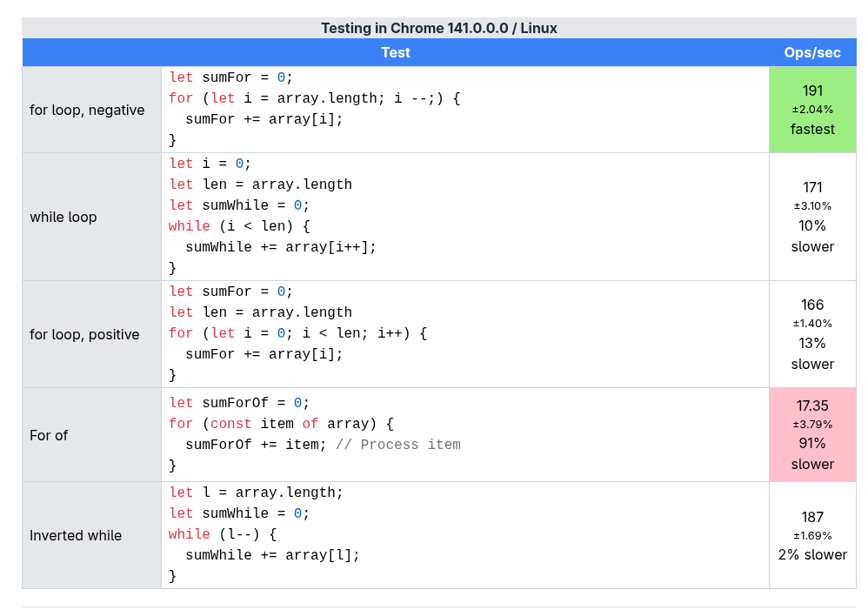Select the 'for loop, positive' test name
Image resolution: width=868 pixels, height=610 pixels.
pos(84,335)
